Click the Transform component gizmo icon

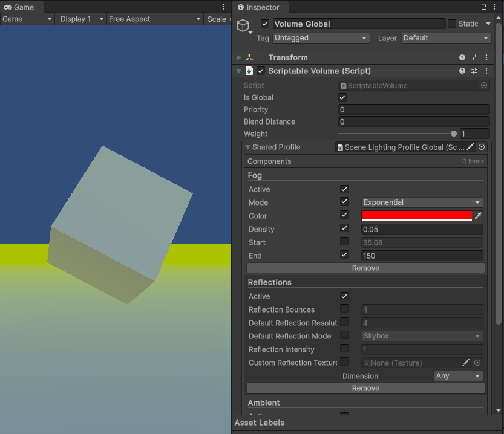250,57
